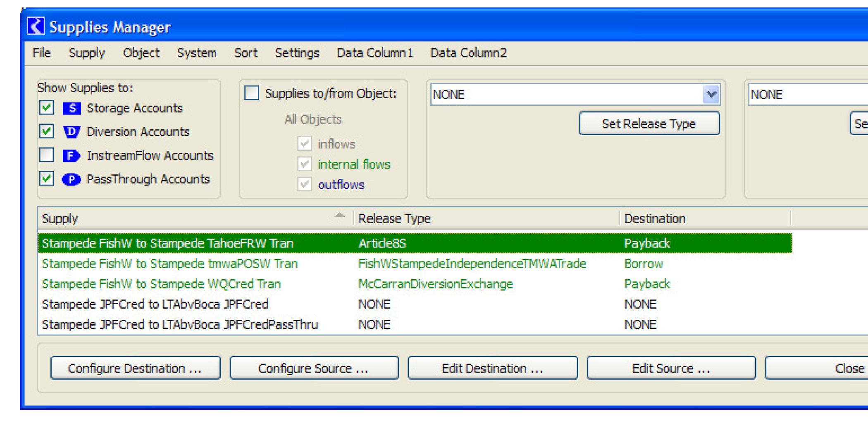Click the Configure Destination button
Image resolution: width=868 pixels, height=421 pixels.
pyautogui.click(x=135, y=368)
